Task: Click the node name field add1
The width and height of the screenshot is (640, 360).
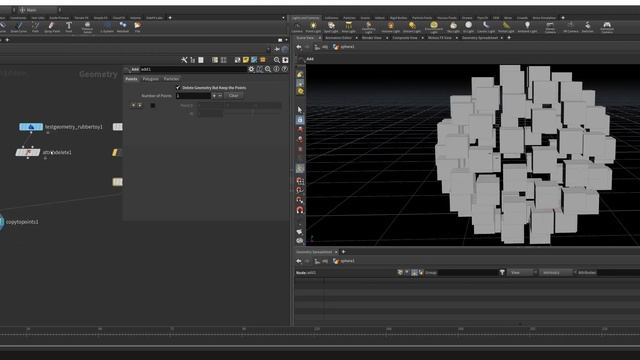Action: (194, 69)
